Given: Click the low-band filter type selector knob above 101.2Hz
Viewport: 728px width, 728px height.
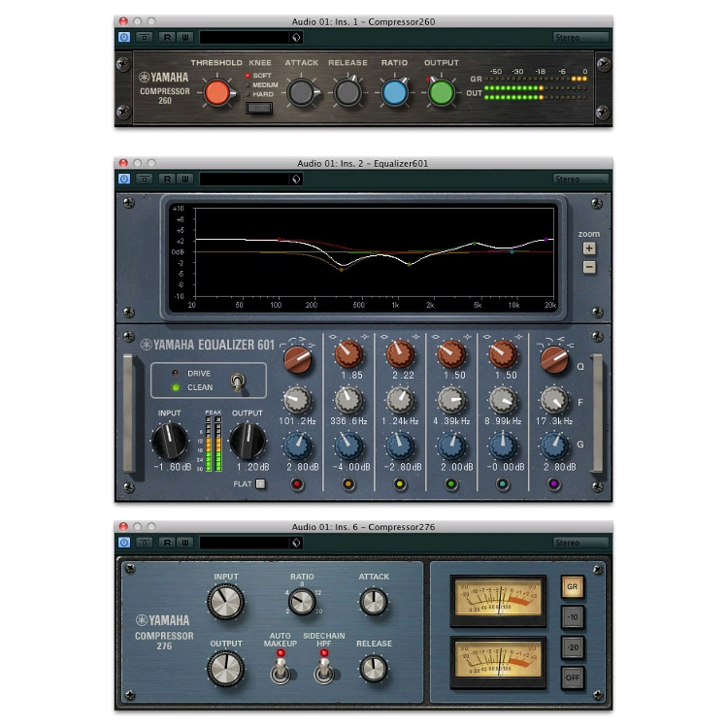Looking at the screenshot, I should [x=297, y=359].
